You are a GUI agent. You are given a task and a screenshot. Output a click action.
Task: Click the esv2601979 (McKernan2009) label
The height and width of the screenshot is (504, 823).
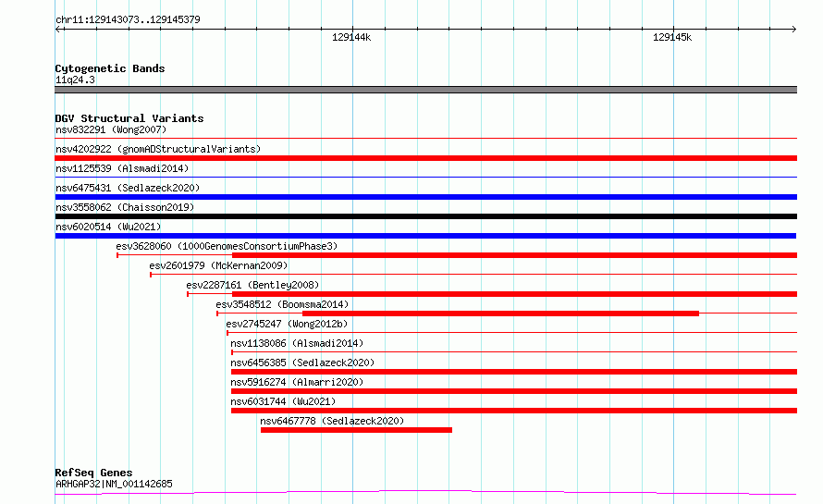(x=218, y=265)
